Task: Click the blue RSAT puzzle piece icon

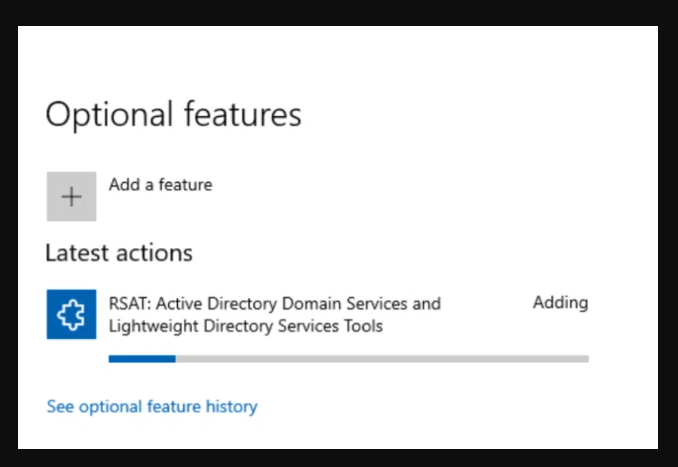Action: pos(71,314)
